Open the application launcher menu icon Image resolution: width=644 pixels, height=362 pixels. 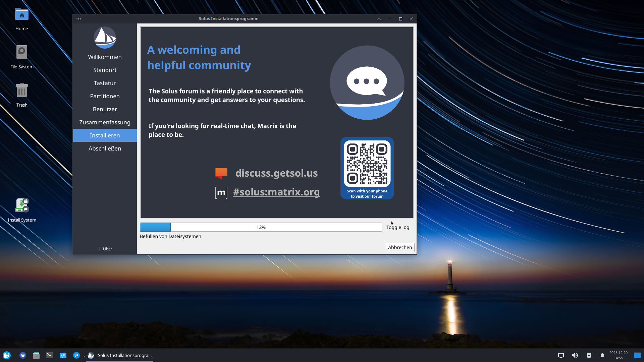[7, 355]
